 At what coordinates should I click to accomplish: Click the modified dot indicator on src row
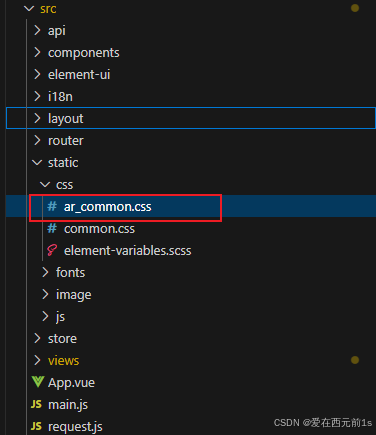355,8
